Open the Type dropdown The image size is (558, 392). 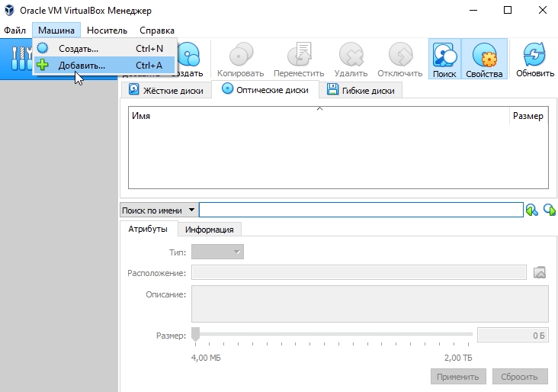click(x=217, y=252)
